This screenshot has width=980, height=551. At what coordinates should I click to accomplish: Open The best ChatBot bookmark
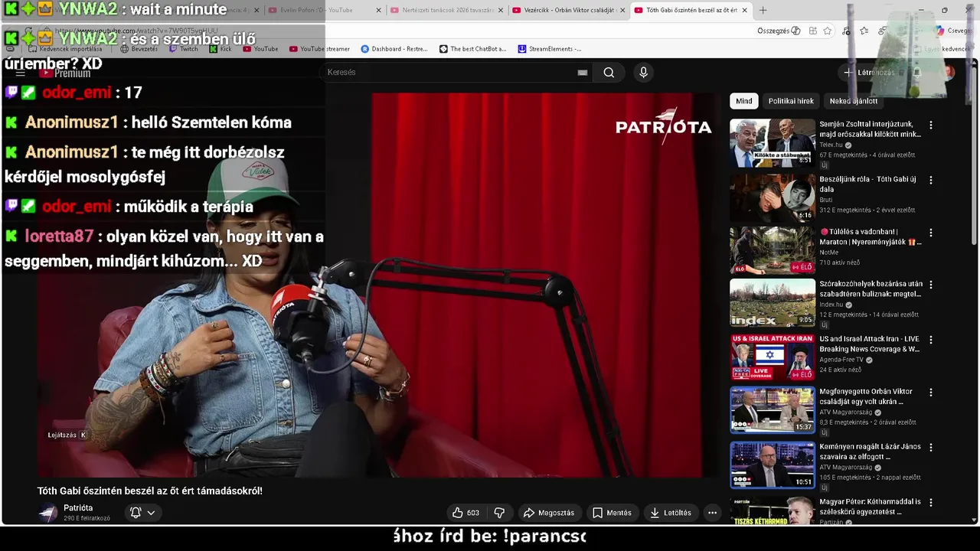pos(472,49)
